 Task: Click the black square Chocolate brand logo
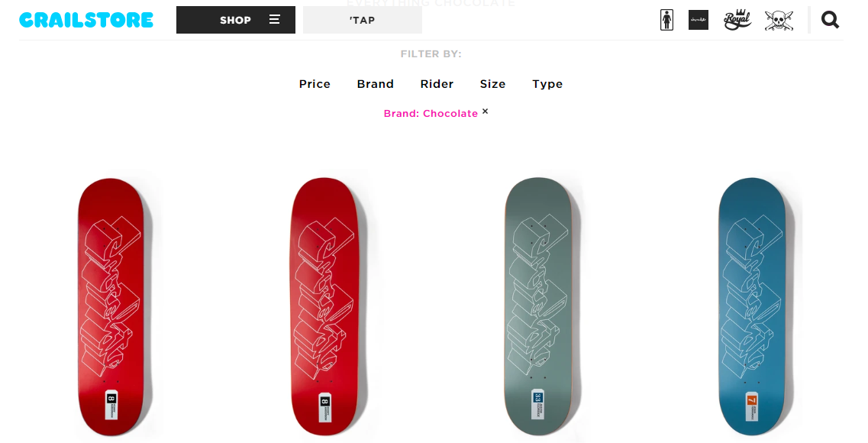(699, 20)
